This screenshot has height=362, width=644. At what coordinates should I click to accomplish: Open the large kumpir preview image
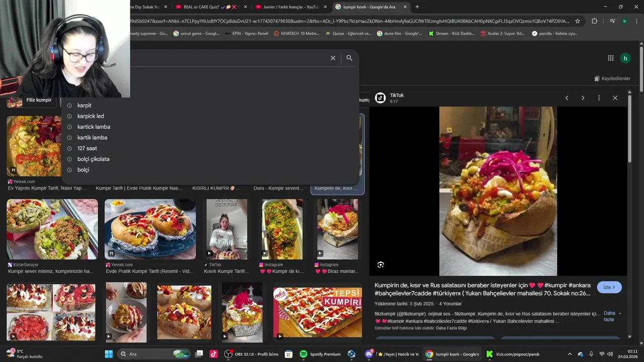click(x=498, y=191)
